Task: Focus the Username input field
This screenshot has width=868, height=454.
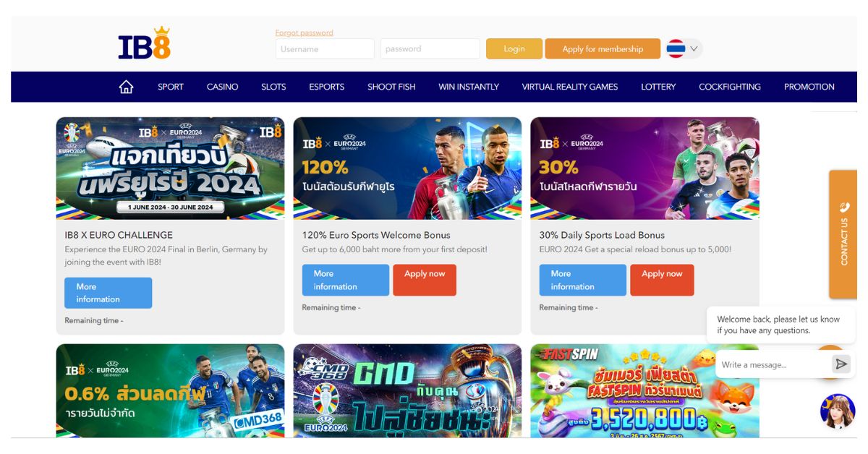Action: click(325, 48)
